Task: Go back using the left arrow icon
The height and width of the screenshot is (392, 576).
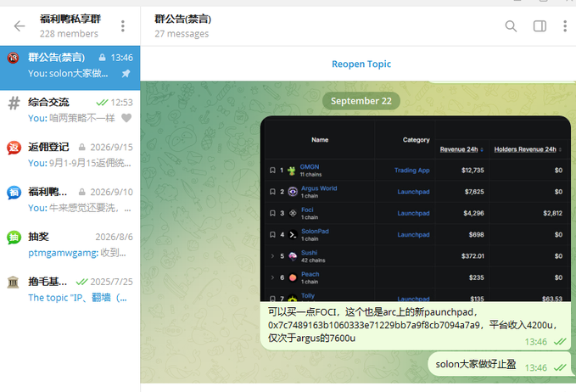Action: point(20,26)
